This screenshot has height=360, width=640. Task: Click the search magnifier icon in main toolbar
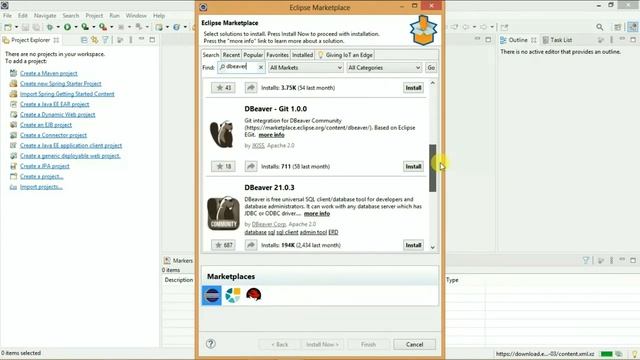click(600, 27)
